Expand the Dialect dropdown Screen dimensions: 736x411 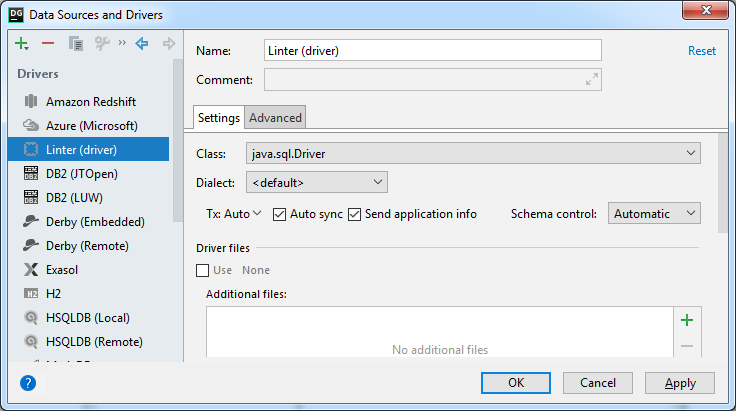316,182
